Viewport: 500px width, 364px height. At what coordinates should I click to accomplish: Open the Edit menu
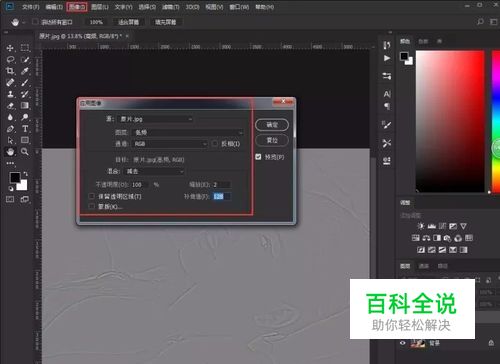[x=54, y=7]
